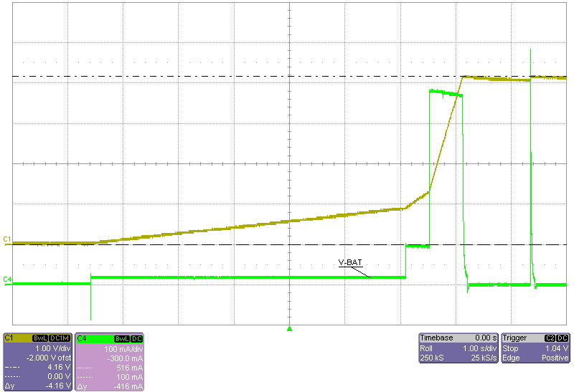
Task: Select the upper dash-dot horizontal cursor line
Action: pyautogui.click(x=290, y=77)
